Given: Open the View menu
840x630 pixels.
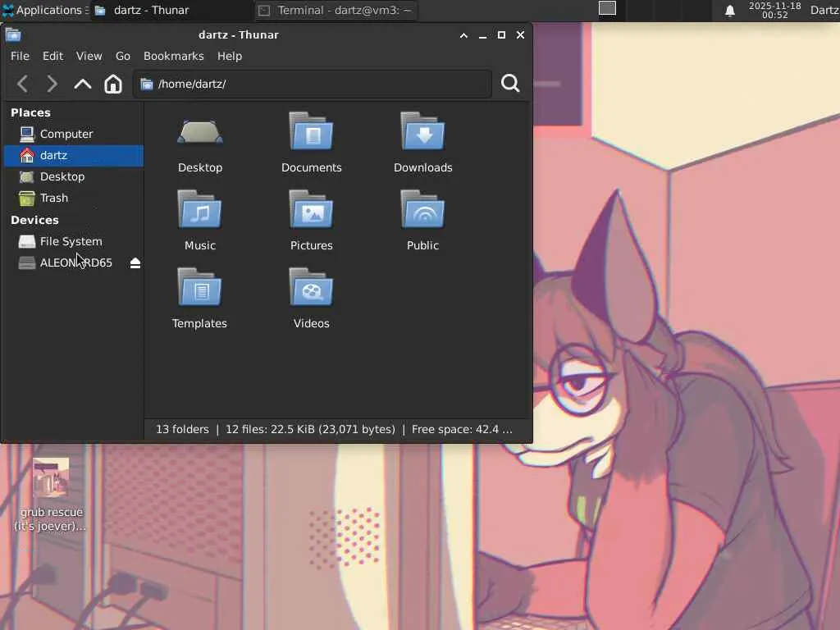Looking at the screenshot, I should (89, 56).
